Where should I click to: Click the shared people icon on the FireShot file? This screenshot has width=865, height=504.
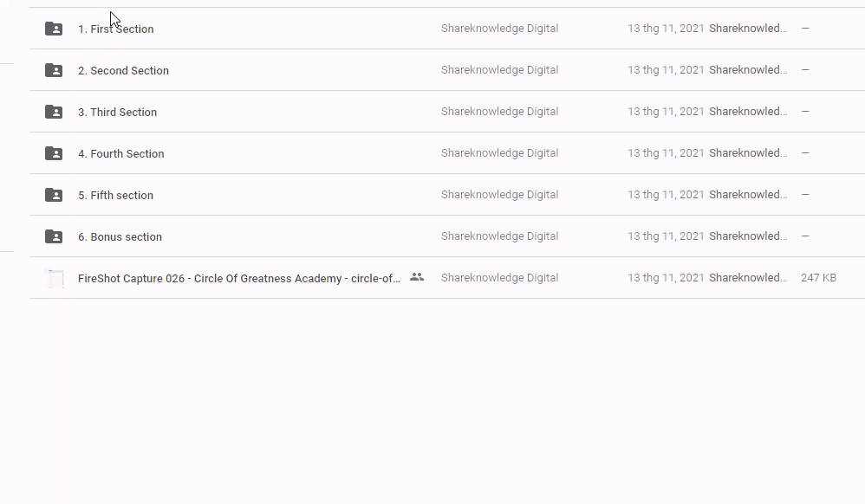point(417,277)
